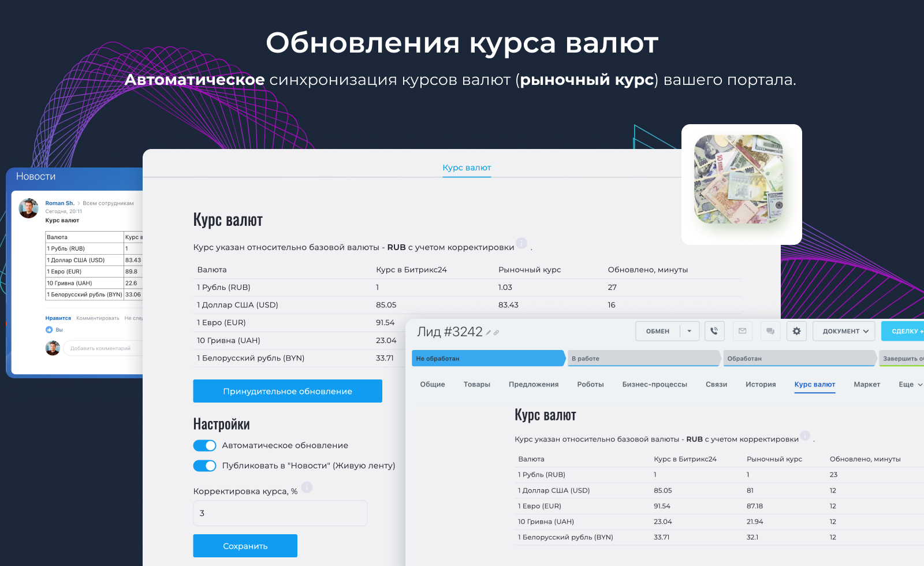The height and width of the screenshot is (566, 924).
Task: Click '1 Рубль (RUB)' row in settings table
Action: [x=467, y=287]
